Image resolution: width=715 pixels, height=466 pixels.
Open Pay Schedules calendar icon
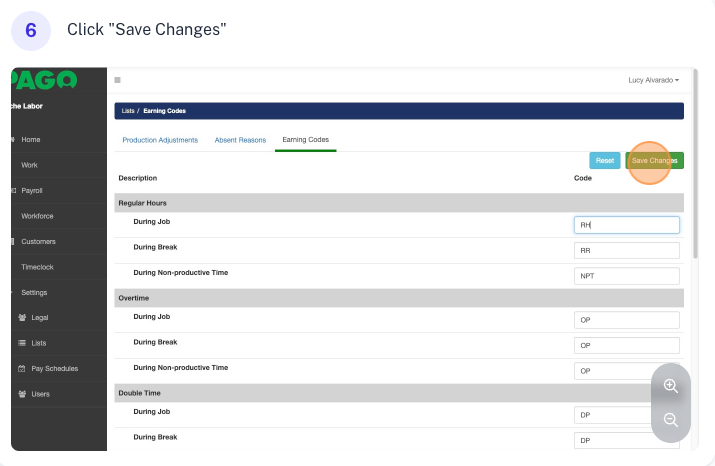coord(22,369)
